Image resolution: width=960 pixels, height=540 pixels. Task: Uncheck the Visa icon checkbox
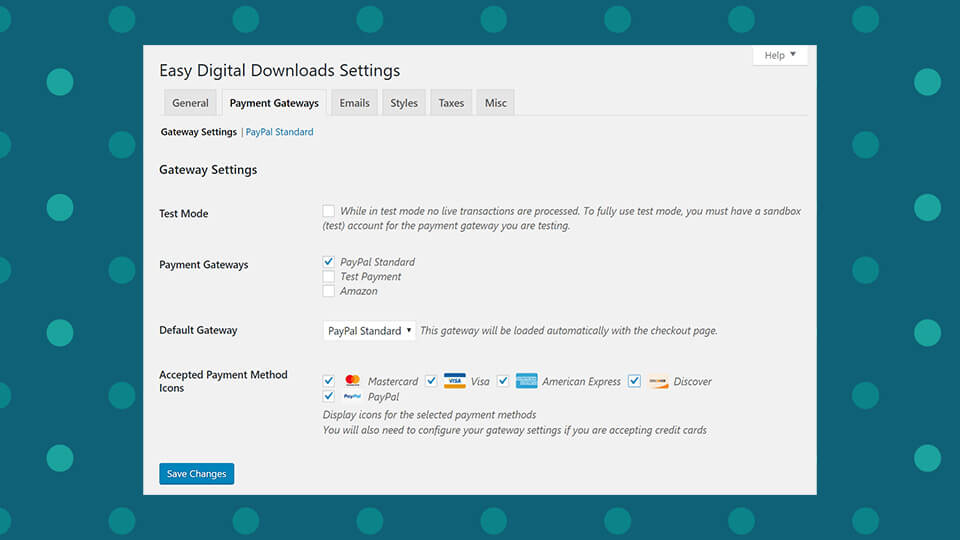[x=431, y=381]
